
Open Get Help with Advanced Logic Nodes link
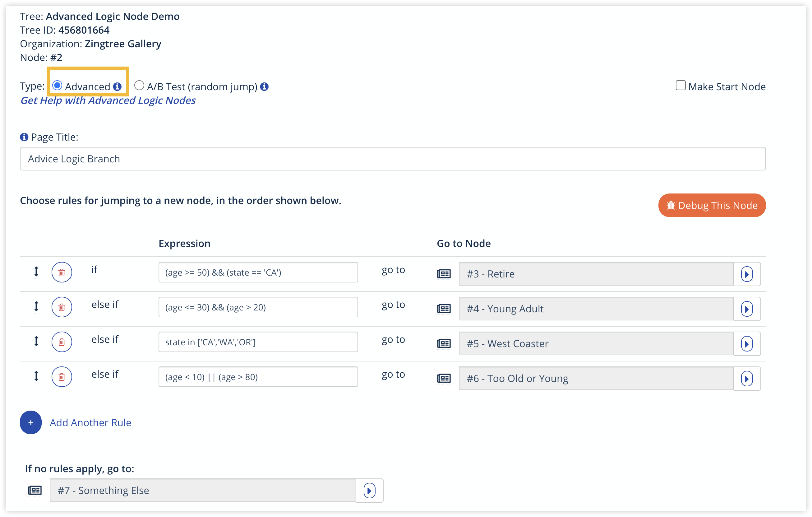108,100
